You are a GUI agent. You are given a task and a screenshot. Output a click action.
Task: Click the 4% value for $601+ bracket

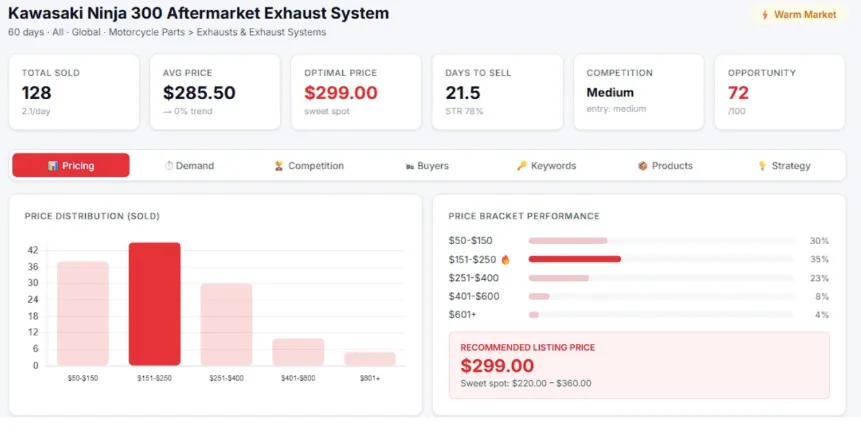coord(822,315)
